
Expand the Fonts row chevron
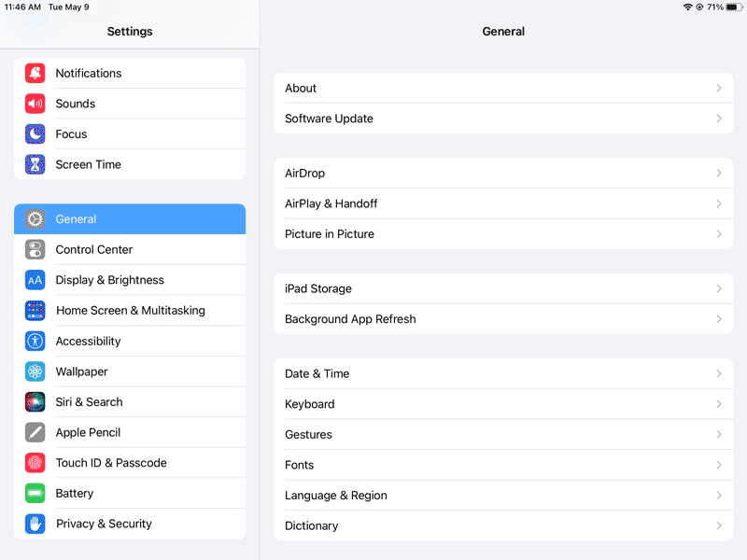(x=719, y=465)
